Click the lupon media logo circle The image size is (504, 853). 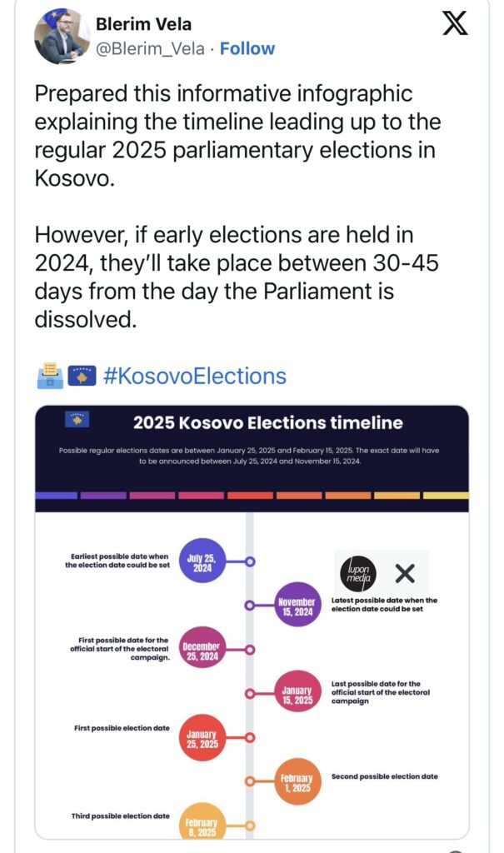coord(359,573)
